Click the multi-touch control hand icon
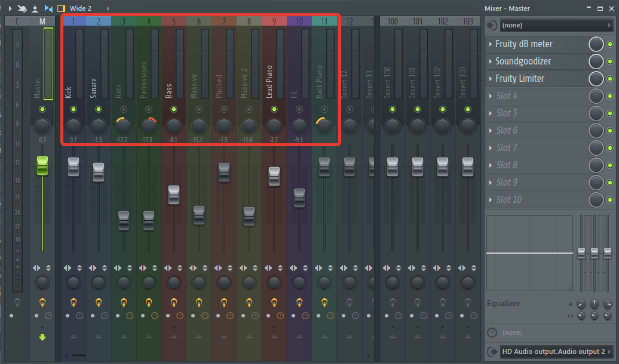 22,8
